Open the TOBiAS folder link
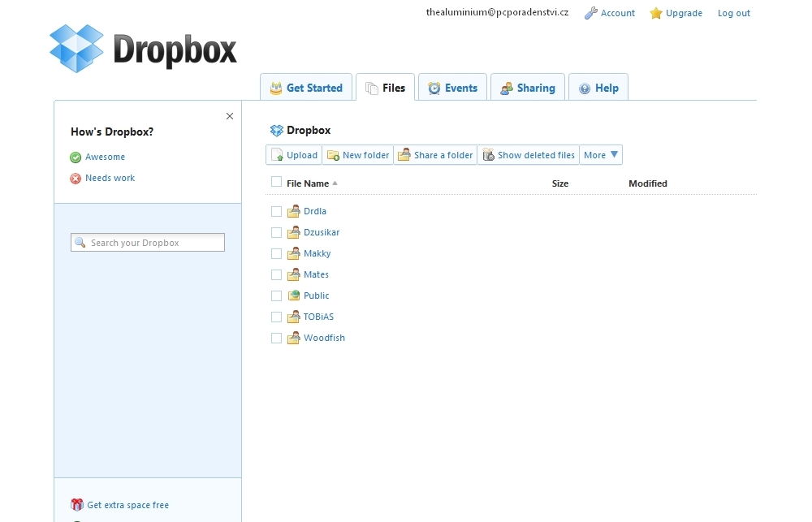Viewport: 812px width, 522px height. click(x=318, y=317)
